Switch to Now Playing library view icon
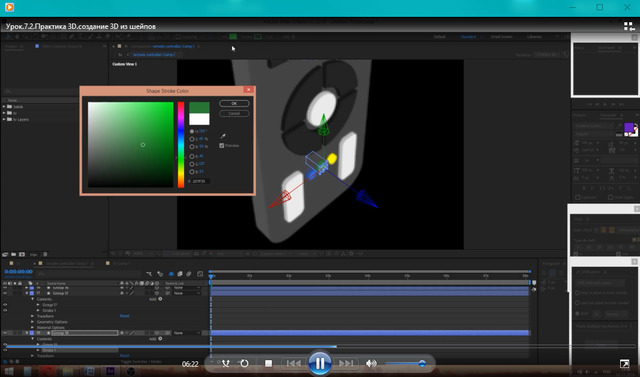The image size is (640, 377). tap(629, 27)
